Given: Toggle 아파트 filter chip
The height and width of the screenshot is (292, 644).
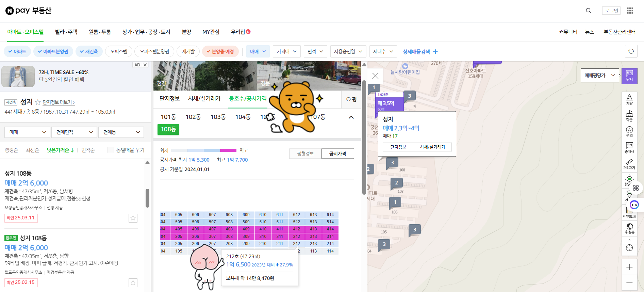Looking at the screenshot, I should pos(17,51).
